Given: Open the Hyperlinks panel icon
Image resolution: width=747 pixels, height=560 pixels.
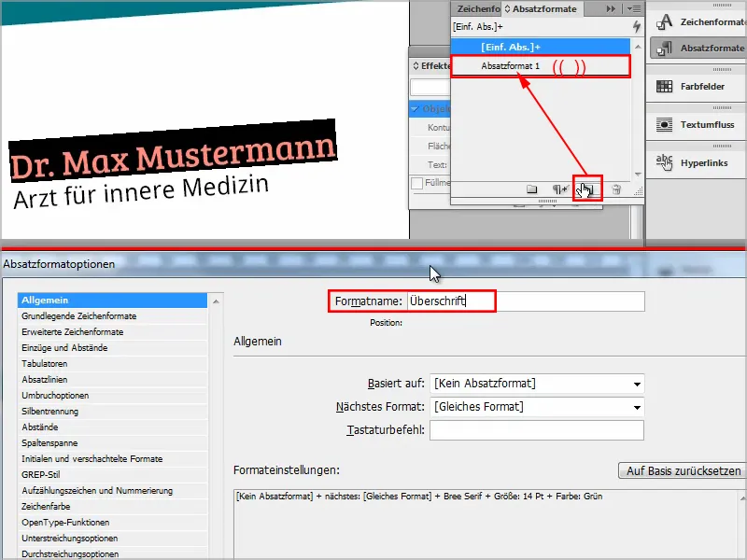Looking at the screenshot, I should [x=664, y=162].
